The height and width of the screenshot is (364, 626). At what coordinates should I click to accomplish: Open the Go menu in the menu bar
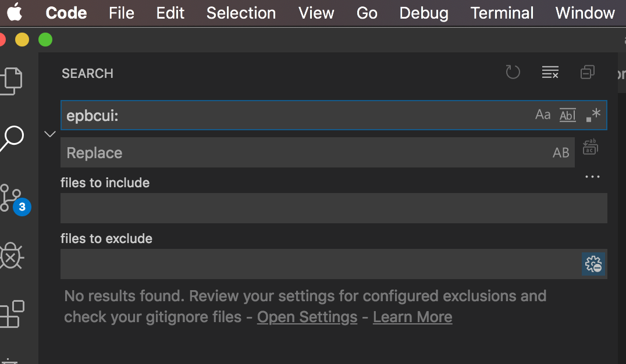click(367, 13)
